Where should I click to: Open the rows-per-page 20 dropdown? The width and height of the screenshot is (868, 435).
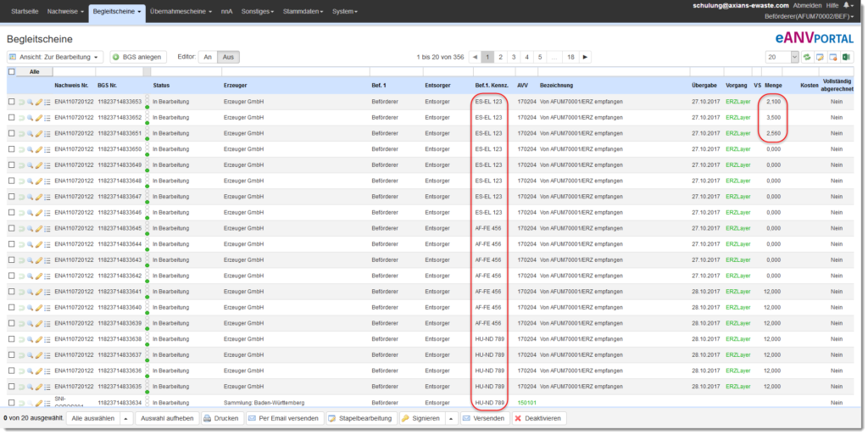pos(782,57)
